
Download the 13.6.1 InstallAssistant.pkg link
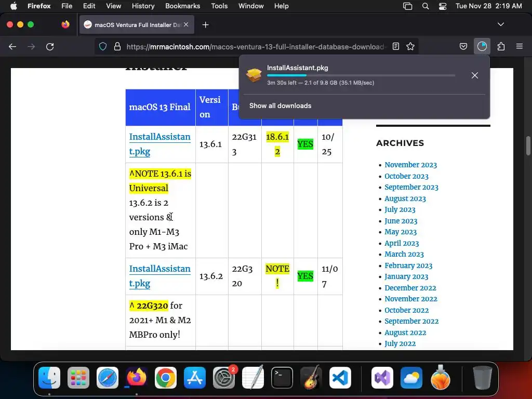point(159,144)
